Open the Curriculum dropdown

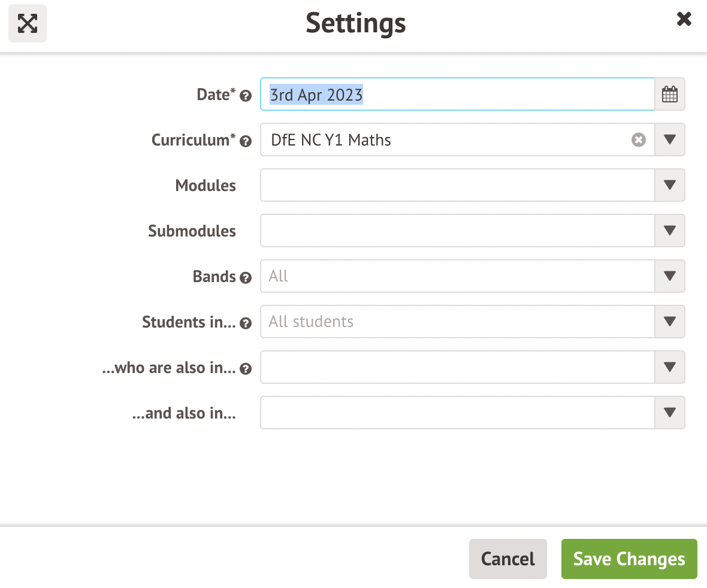click(669, 140)
